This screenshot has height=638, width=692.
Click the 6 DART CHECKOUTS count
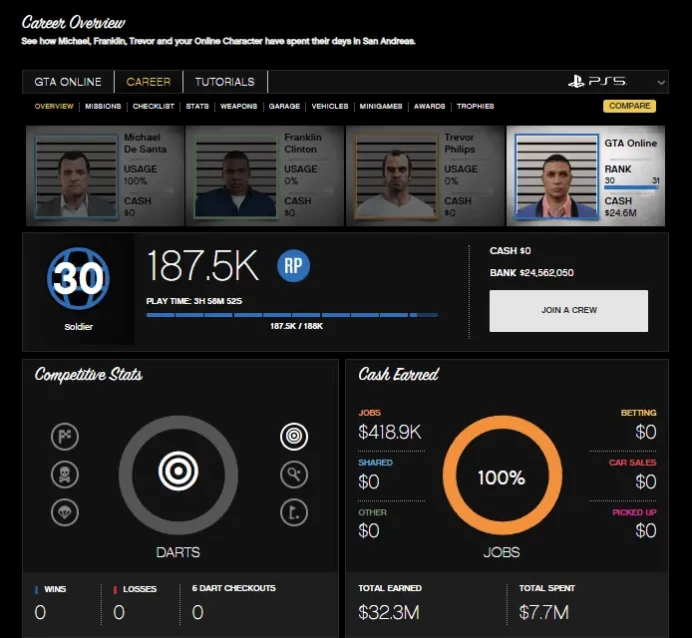tap(198, 612)
